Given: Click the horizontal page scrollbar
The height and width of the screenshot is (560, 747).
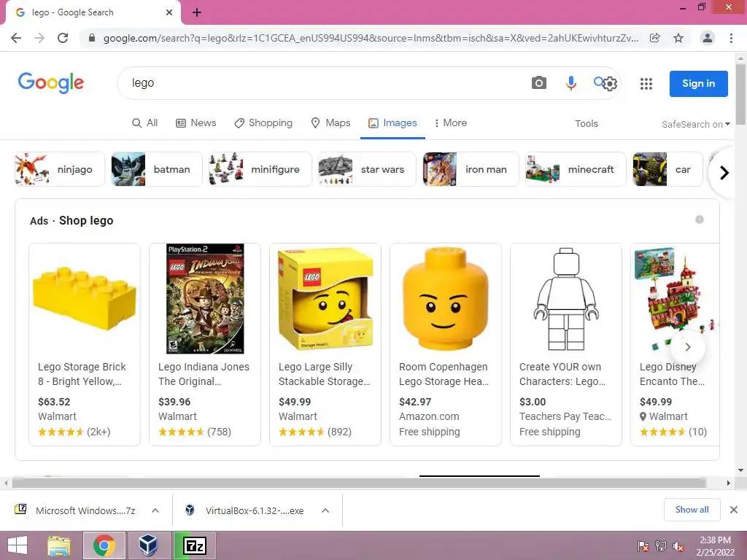Looking at the screenshot, I should pyautogui.click(x=359, y=483).
